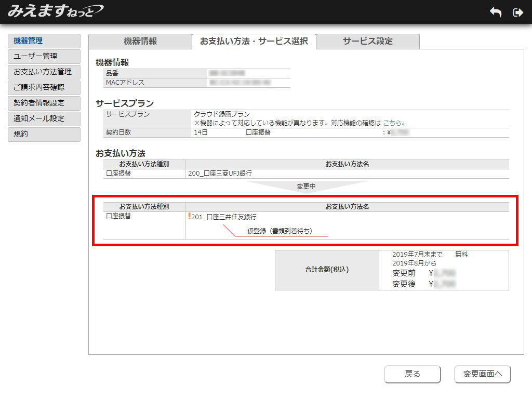Select the お支払い方法・サービス選択 tab
The width and height of the screenshot is (532, 399).
point(254,42)
